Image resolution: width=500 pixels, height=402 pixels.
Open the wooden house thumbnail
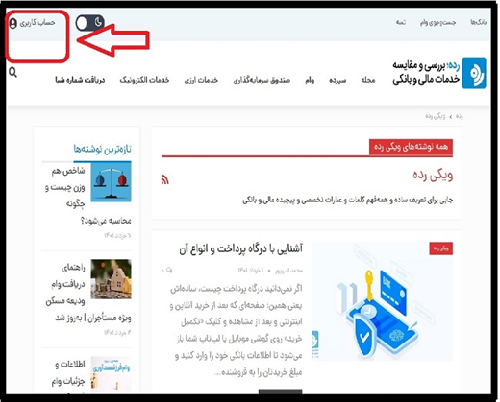111,279
